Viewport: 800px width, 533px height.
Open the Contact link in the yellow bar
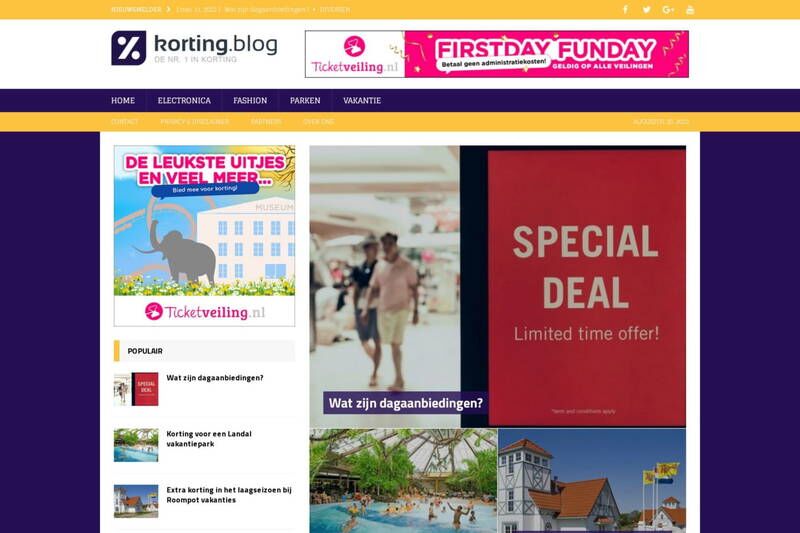[124, 122]
